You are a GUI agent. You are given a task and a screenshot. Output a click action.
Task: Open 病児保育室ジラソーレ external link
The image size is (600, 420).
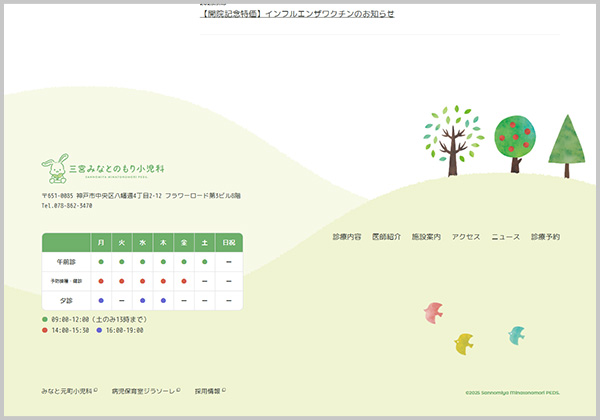click(x=144, y=391)
